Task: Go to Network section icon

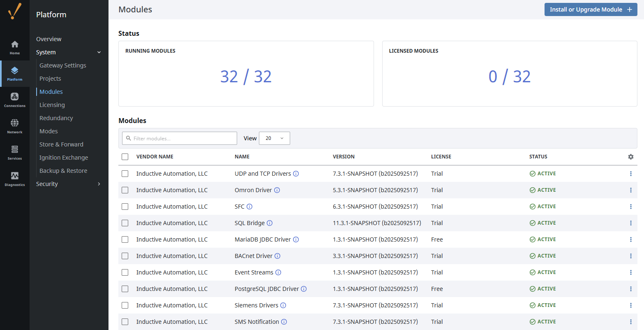Action: (14, 126)
